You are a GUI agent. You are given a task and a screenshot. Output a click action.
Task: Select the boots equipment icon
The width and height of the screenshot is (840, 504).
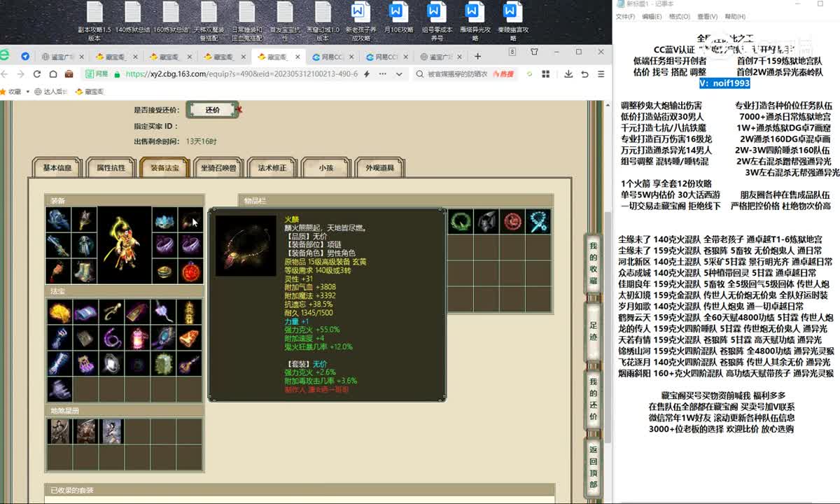click(x=84, y=271)
